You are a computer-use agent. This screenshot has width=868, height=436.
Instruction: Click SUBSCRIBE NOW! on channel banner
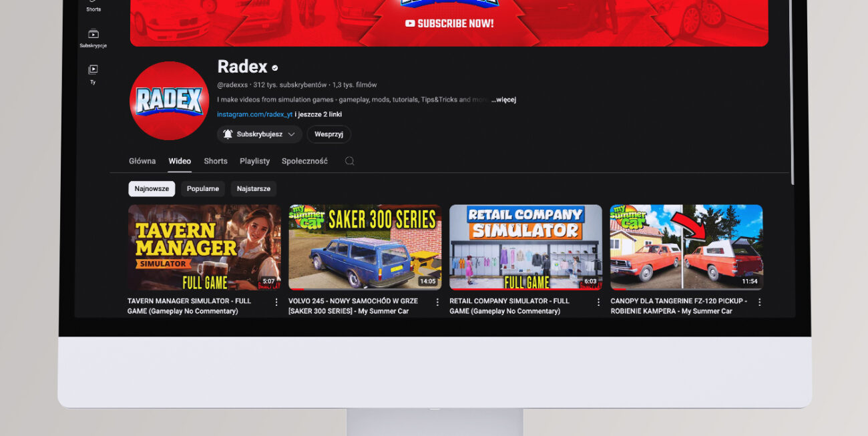point(449,23)
